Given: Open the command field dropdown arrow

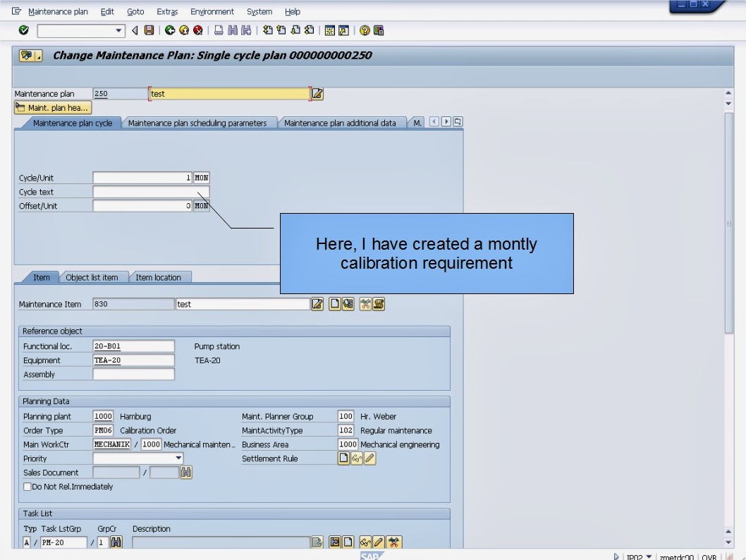Looking at the screenshot, I should coord(118,30).
